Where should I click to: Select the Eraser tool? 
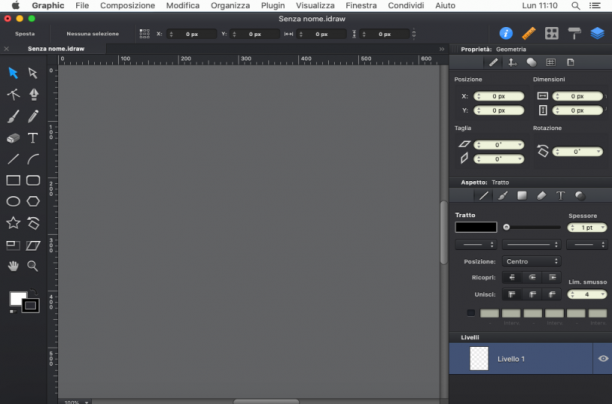point(13,138)
